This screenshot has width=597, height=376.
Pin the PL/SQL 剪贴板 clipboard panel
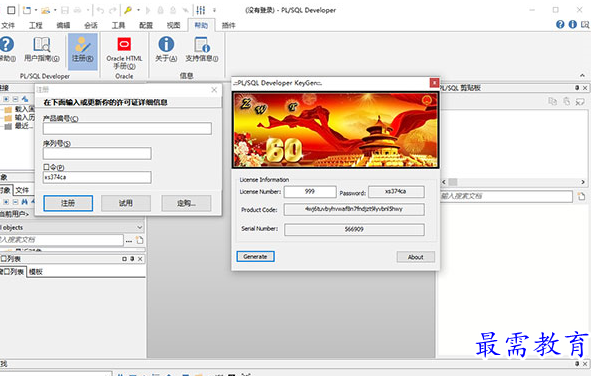(x=577, y=88)
